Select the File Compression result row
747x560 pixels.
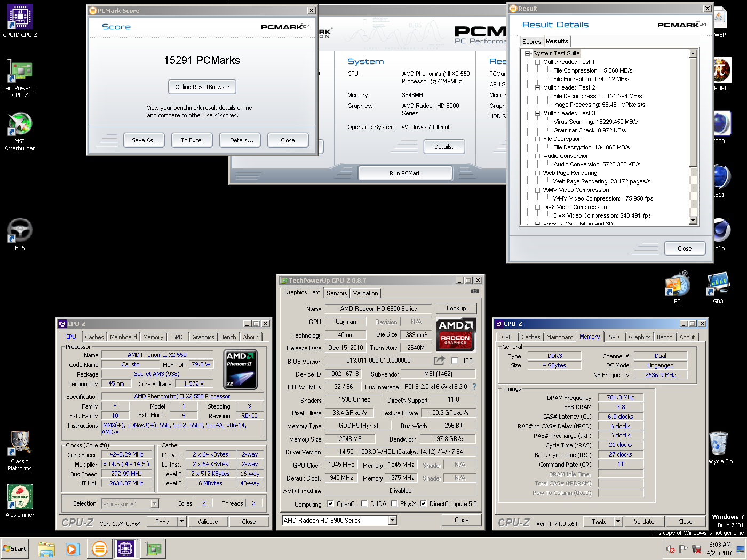click(x=593, y=70)
